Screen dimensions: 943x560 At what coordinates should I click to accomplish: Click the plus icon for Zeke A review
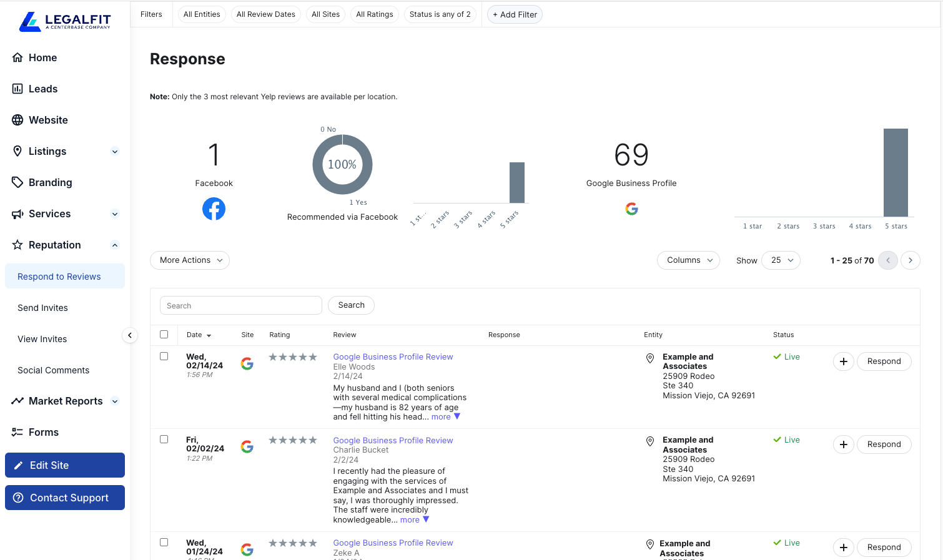pyautogui.click(x=843, y=548)
